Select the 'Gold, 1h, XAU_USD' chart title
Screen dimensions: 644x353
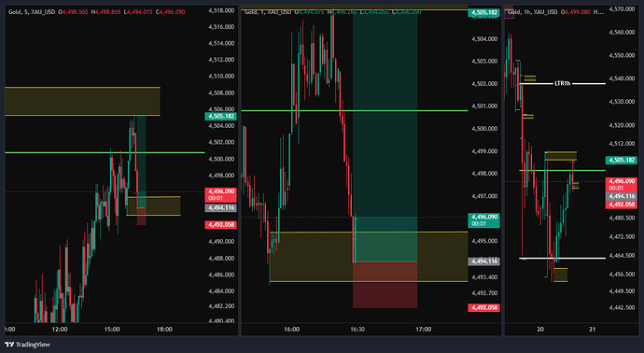tap(533, 12)
